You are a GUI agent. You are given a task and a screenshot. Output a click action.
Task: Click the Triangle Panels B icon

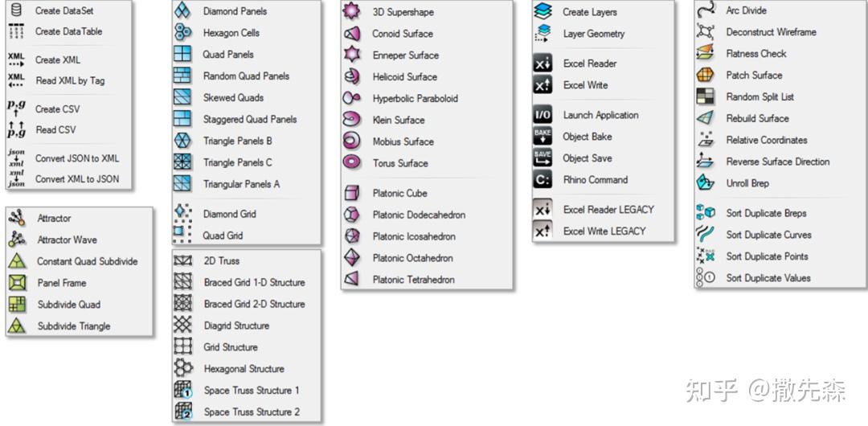[x=182, y=141]
